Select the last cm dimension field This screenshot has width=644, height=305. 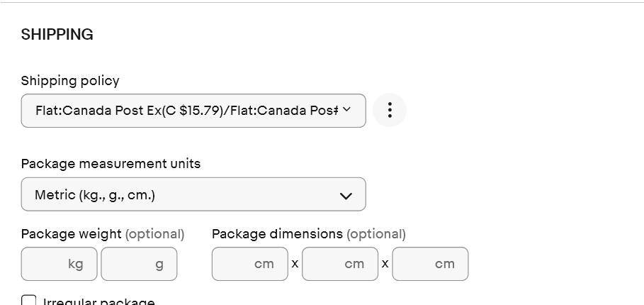[x=430, y=264]
